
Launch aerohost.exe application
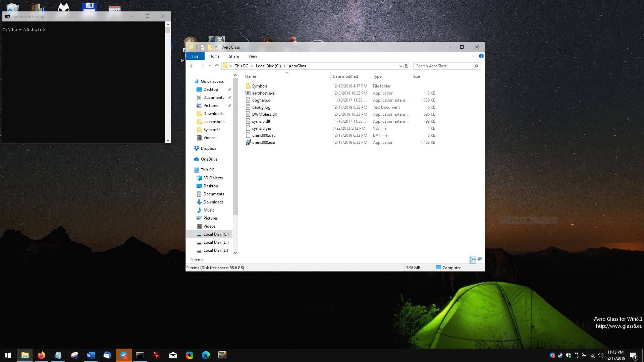pos(263,93)
